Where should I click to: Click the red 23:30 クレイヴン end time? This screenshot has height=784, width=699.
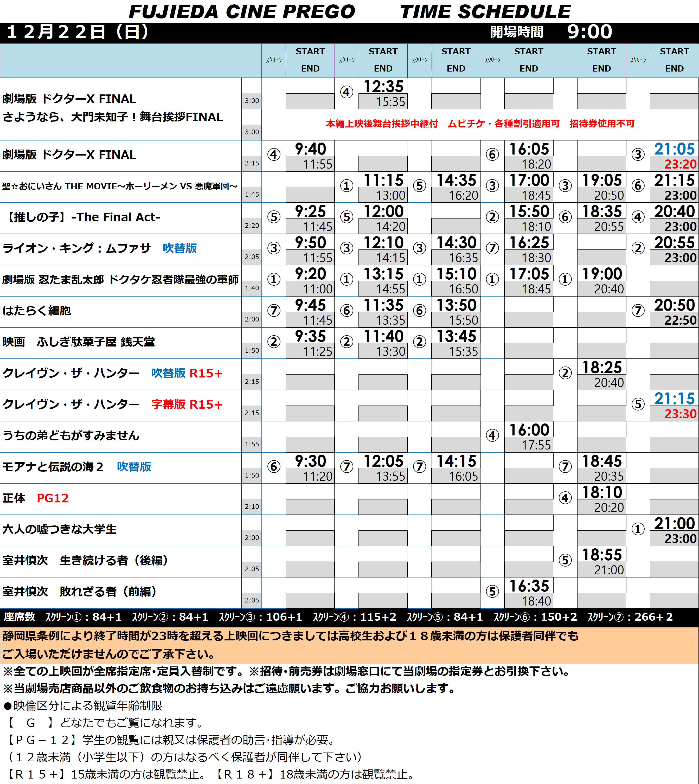tap(680, 414)
